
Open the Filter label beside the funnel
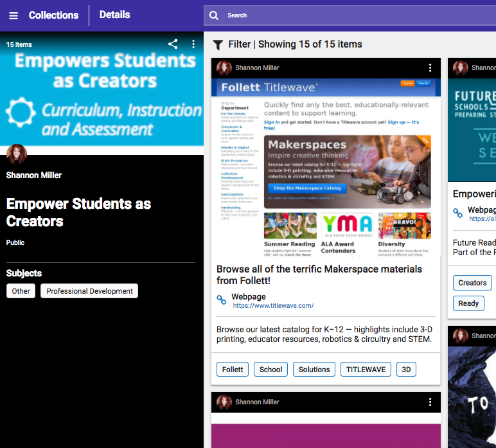click(240, 44)
